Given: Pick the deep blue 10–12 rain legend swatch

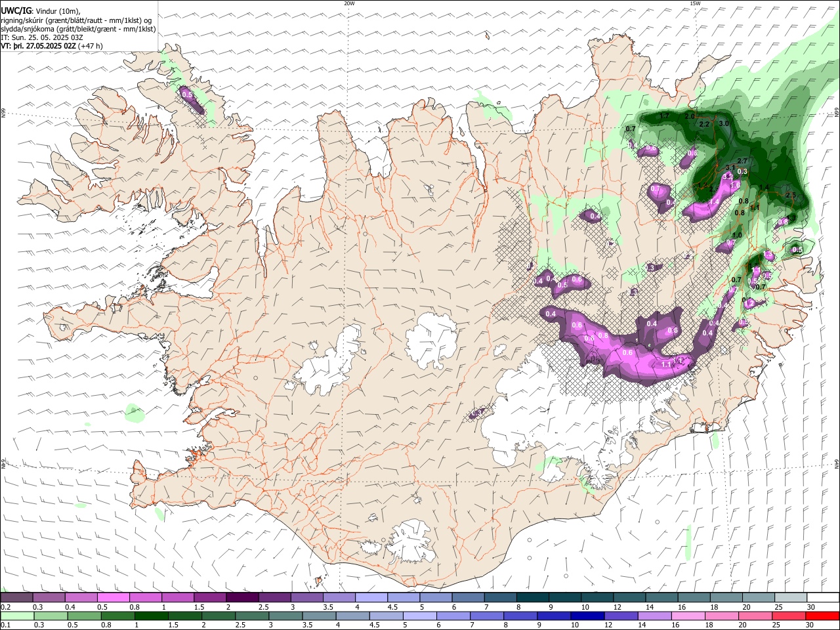Looking at the screenshot, I should [x=587, y=616].
